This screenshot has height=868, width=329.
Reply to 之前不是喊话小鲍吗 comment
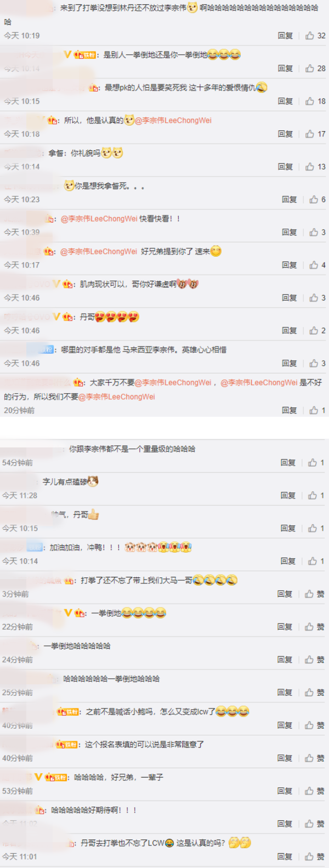click(x=285, y=725)
